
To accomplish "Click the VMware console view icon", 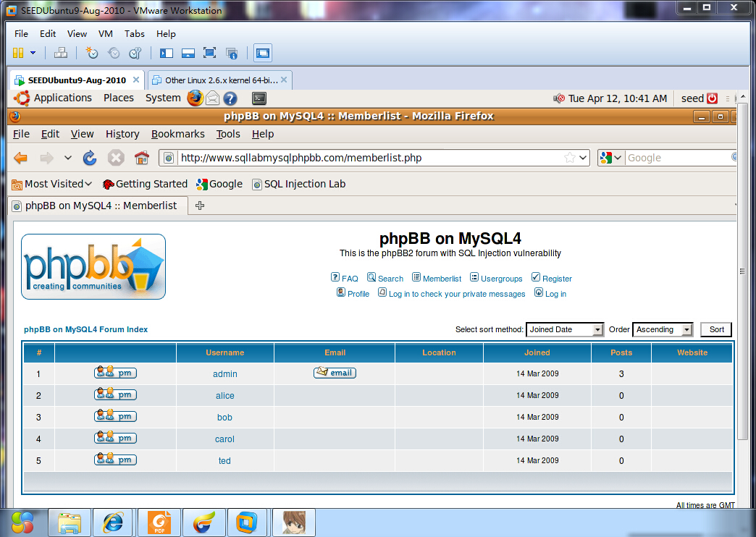I will pos(263,53).
